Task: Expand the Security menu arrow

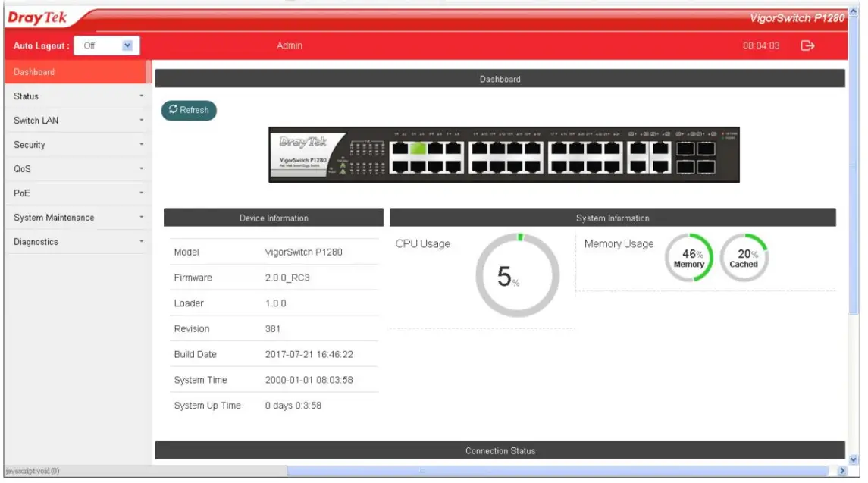Action: click(x=141, y=145)
